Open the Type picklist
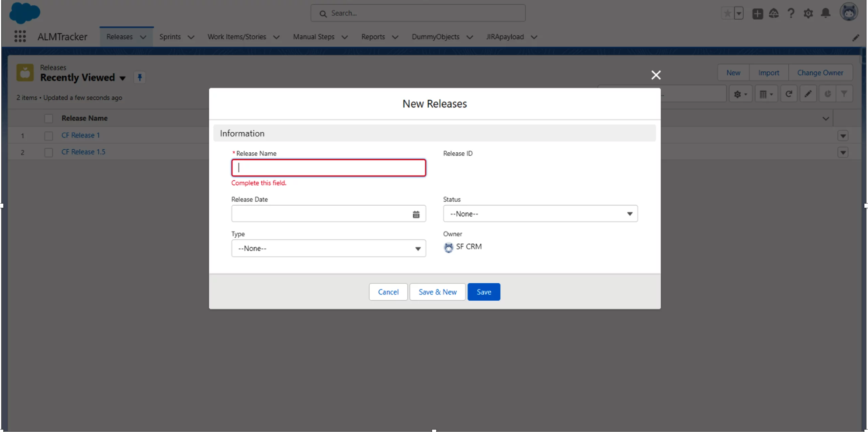The image size is (868, 432). click(x=328, y=248)
